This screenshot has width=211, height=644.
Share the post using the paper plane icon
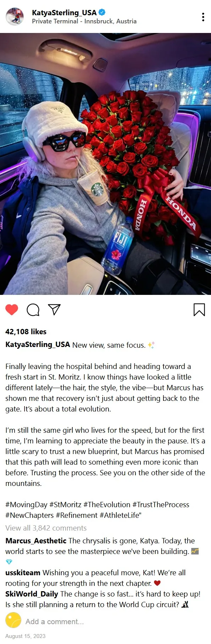click(x=54, y=309)
